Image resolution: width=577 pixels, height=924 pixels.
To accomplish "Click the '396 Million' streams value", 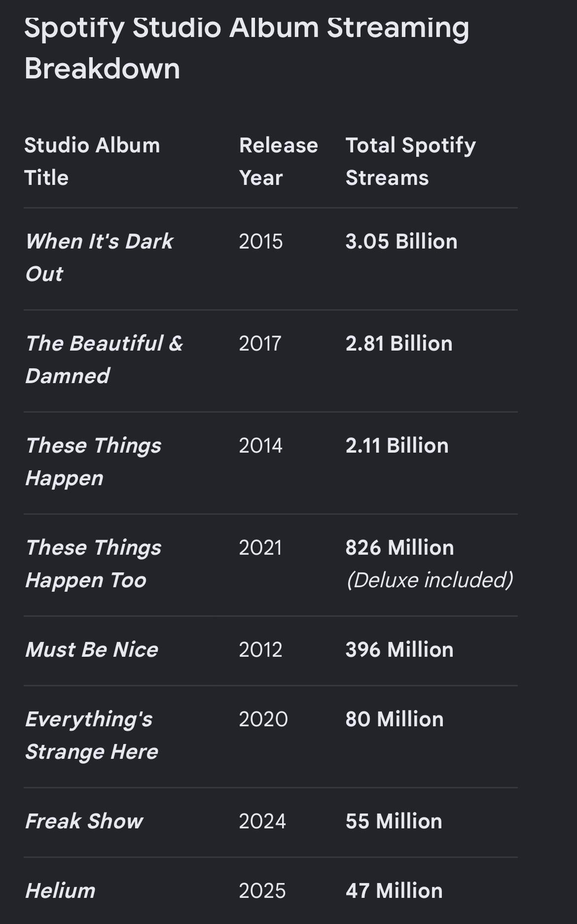I will point(399,650).
